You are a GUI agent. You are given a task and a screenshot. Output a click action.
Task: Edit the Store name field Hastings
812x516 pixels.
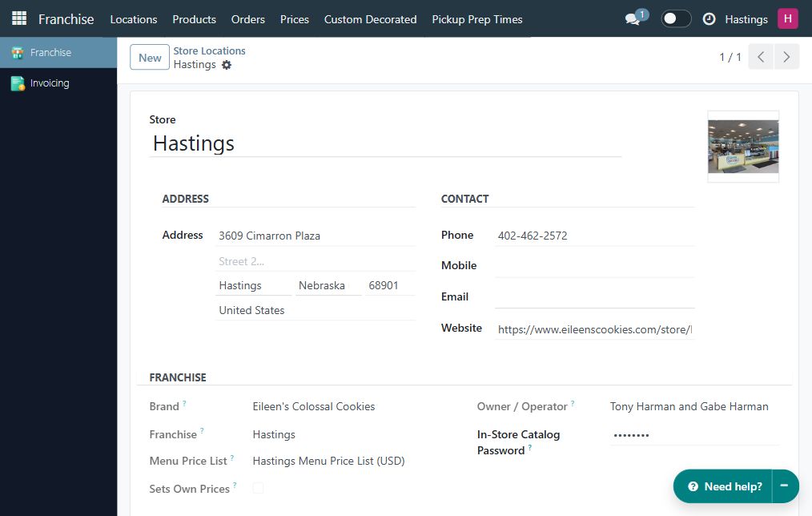(x=385, y=143)
